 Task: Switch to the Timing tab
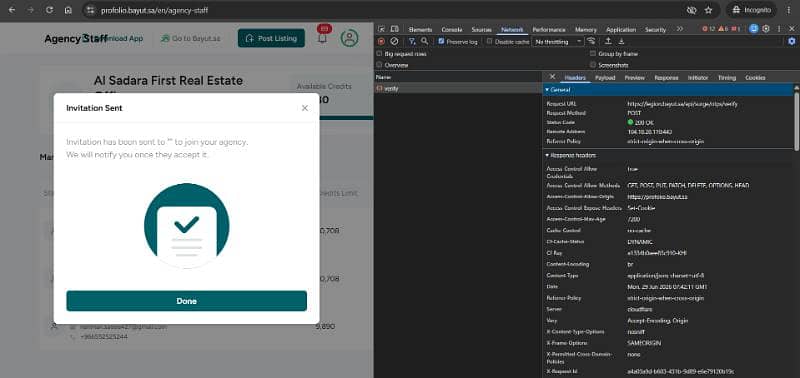tap(727, 78)
